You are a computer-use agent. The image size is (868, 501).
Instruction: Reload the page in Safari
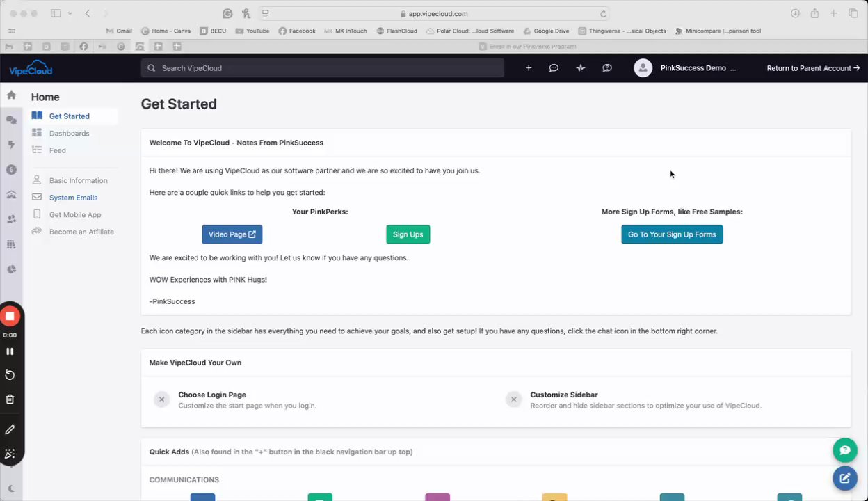pos(603,13)
